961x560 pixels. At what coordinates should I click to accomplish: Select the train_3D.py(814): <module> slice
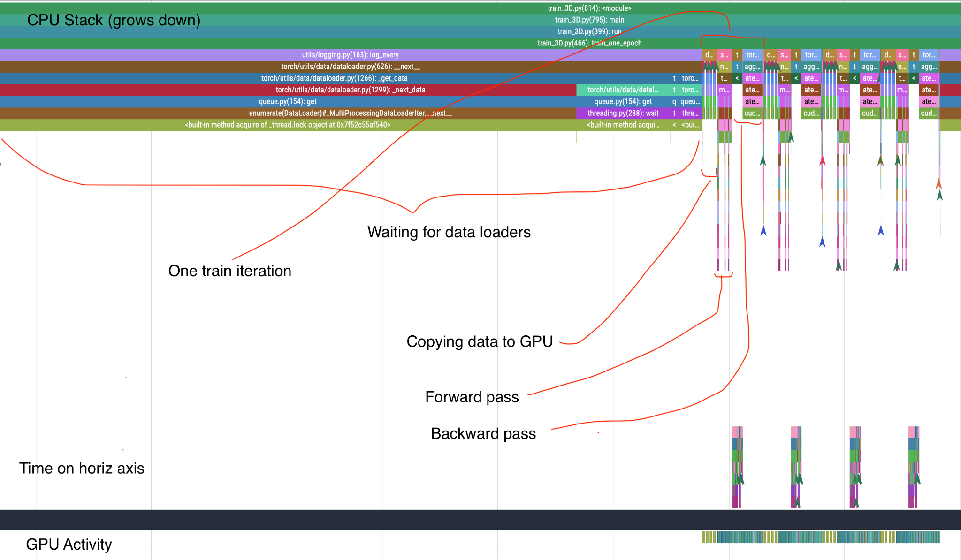click(x=480, y=8)
